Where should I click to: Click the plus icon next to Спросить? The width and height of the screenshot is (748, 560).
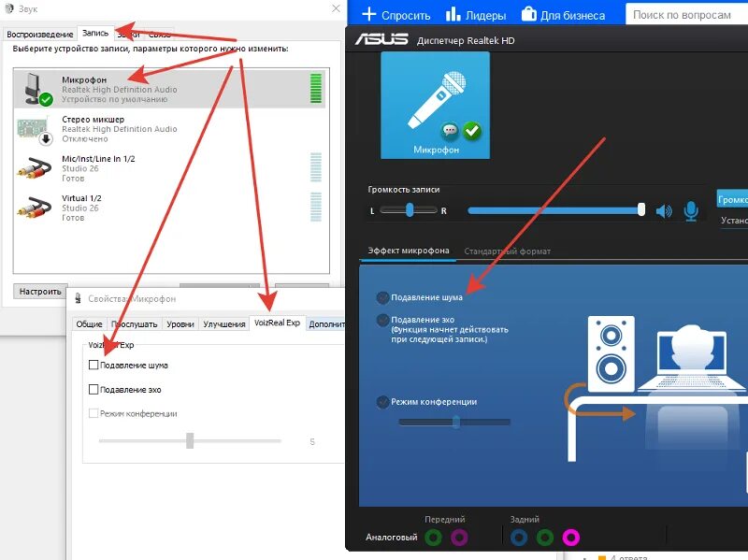(x=368, y=14)
